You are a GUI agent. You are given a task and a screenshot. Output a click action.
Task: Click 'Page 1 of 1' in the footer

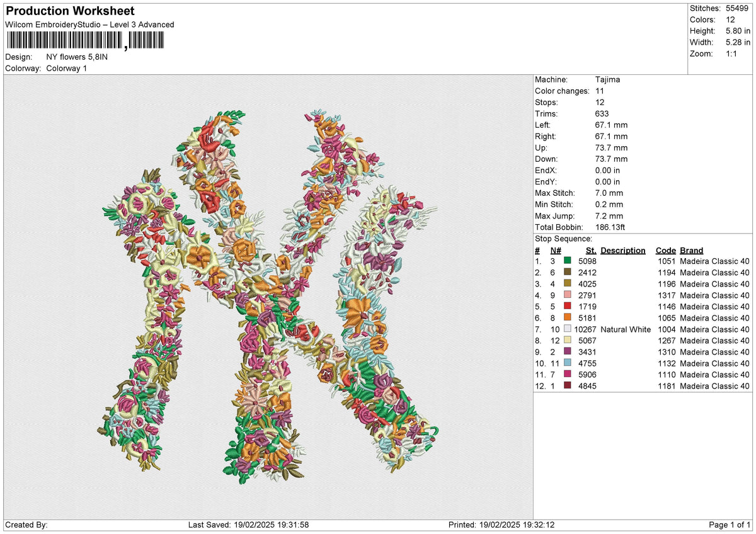pos(730,525)
